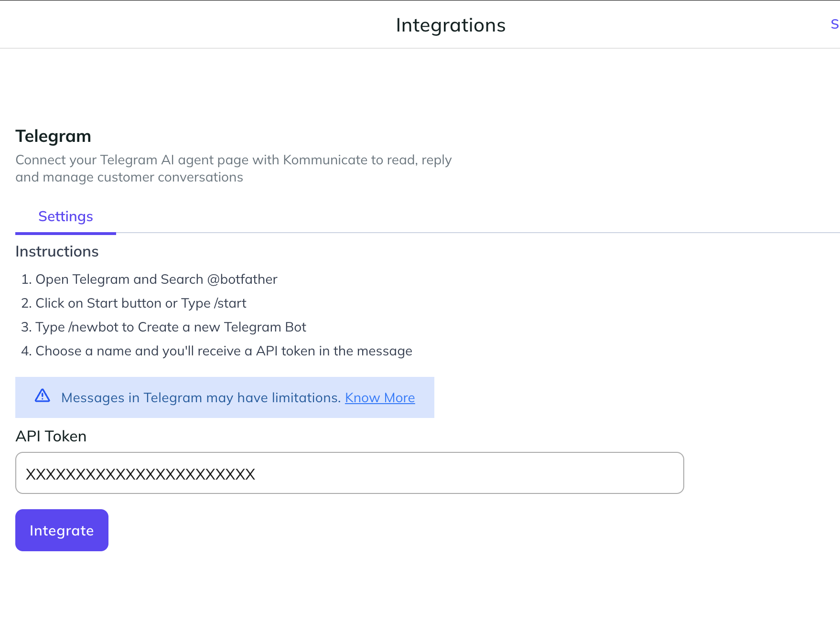Click the API Token label

pos(51,436)
